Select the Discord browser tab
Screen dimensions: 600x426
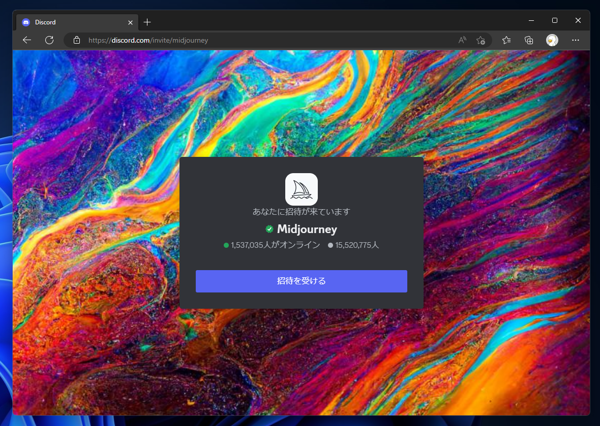click(78, 22)
